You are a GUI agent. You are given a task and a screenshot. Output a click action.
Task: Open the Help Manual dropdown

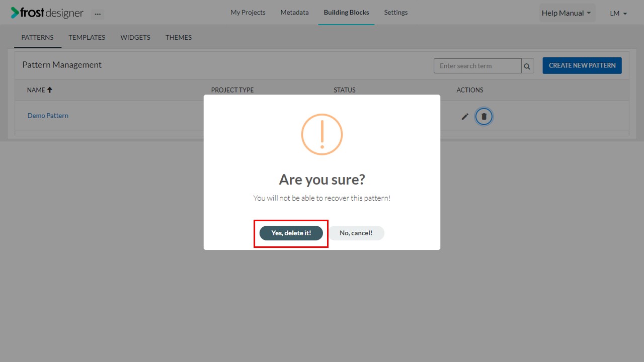click(x=567, y=13)
